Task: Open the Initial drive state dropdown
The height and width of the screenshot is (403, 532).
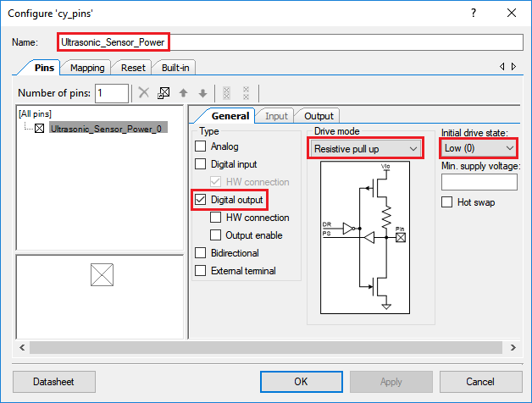Action: click(479, 148)
